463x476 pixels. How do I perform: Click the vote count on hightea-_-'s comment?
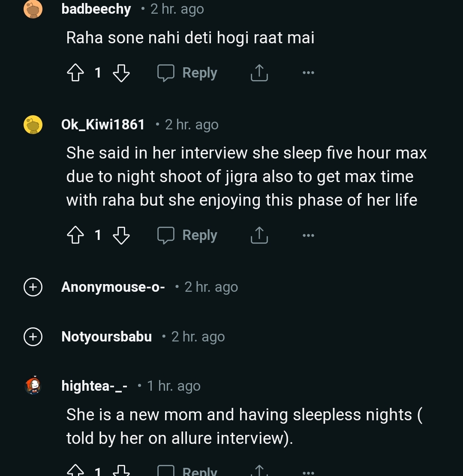tap(98, 471)
